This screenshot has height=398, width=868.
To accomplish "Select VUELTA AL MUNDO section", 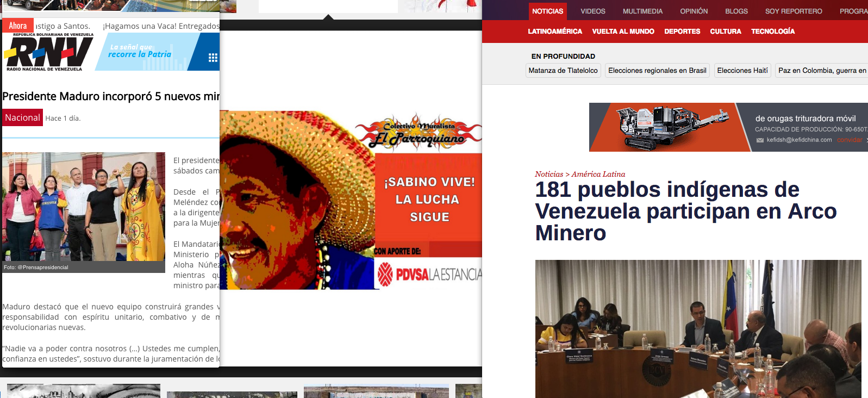I will click(x=623, y=32).
